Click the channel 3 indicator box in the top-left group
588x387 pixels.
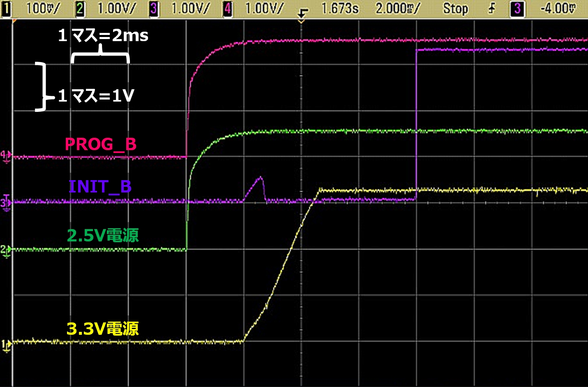(x=153, y=9)
